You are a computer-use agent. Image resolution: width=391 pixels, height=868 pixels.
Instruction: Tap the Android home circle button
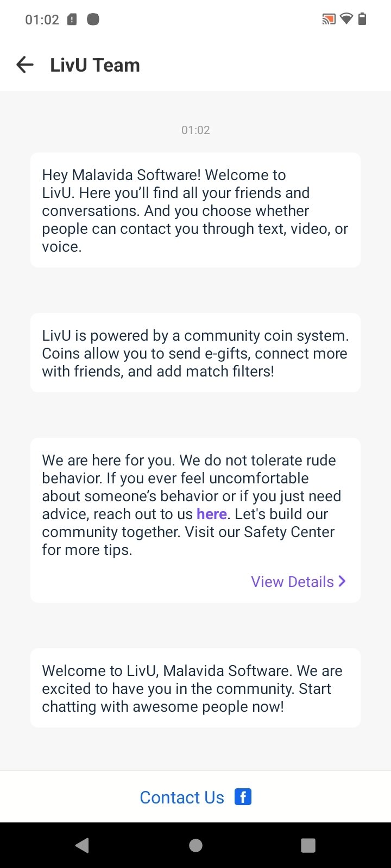195,845
